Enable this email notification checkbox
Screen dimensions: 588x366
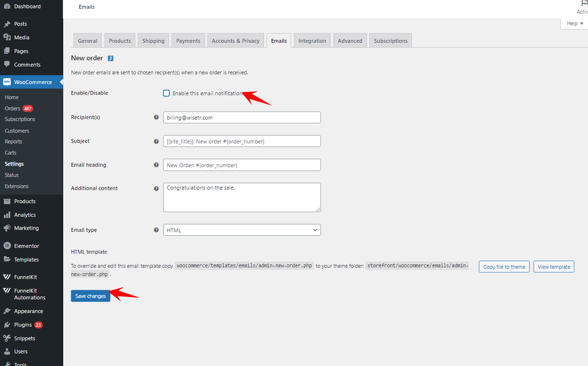166,93
